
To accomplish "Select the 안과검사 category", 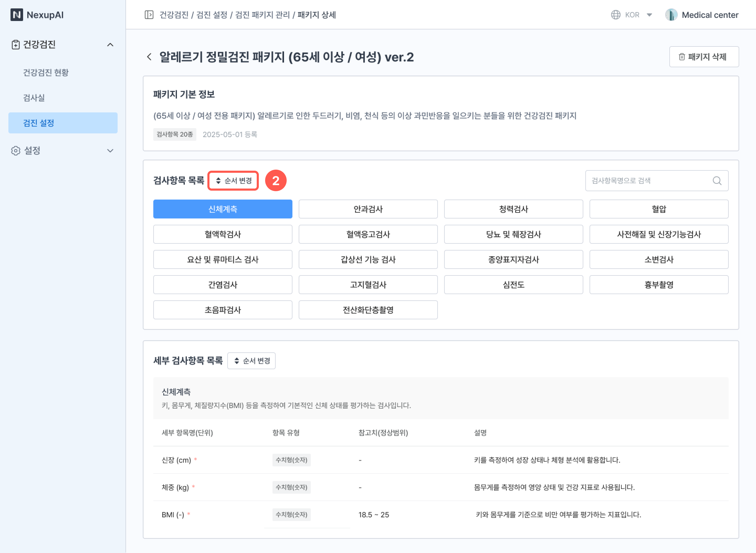I will 368,209.
